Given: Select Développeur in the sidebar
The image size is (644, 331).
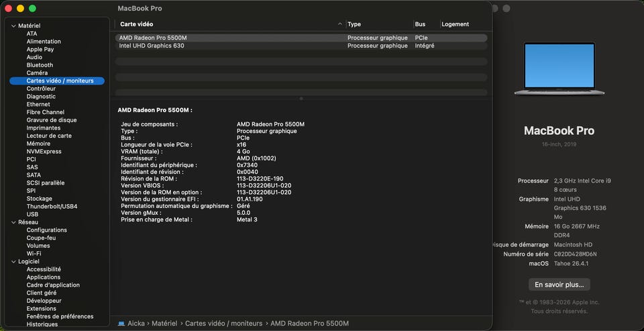Looking at the screenshot, I should 44,301.
